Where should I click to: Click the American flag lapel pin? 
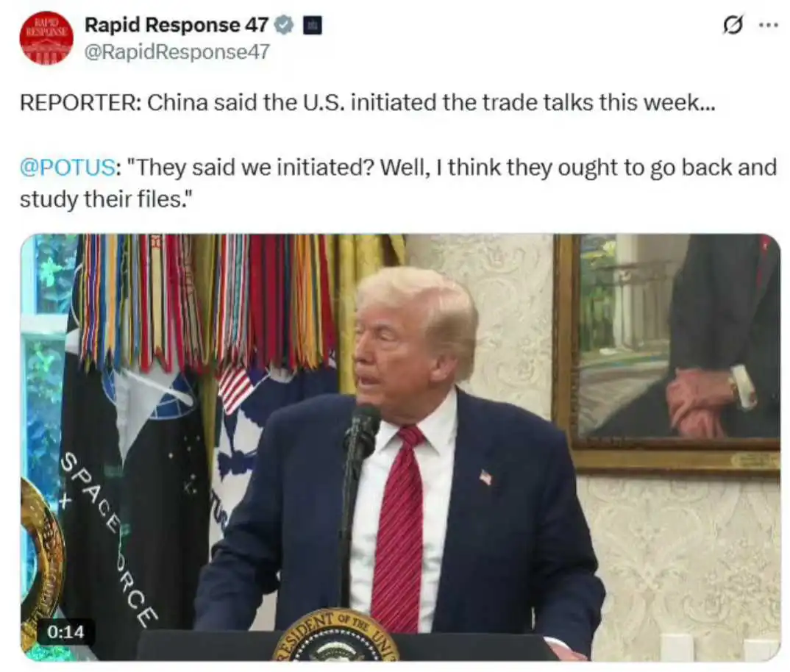pyautogui.click(x=485, y=476)
